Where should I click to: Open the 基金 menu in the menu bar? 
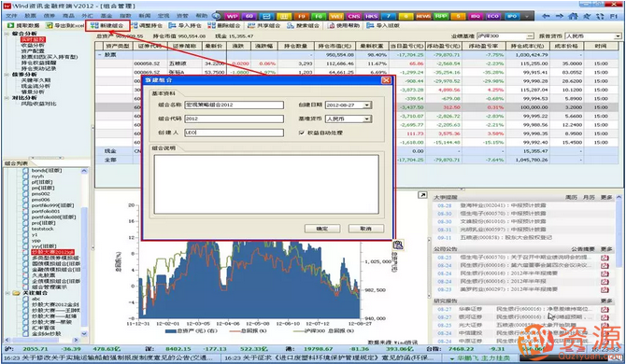point(107,16)
